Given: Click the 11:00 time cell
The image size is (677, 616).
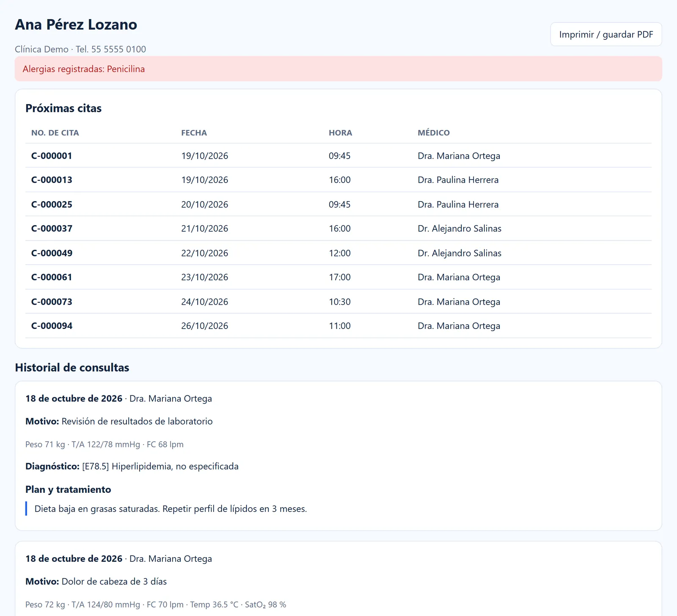Looking at the screenshot, I should tap(340, 326).
